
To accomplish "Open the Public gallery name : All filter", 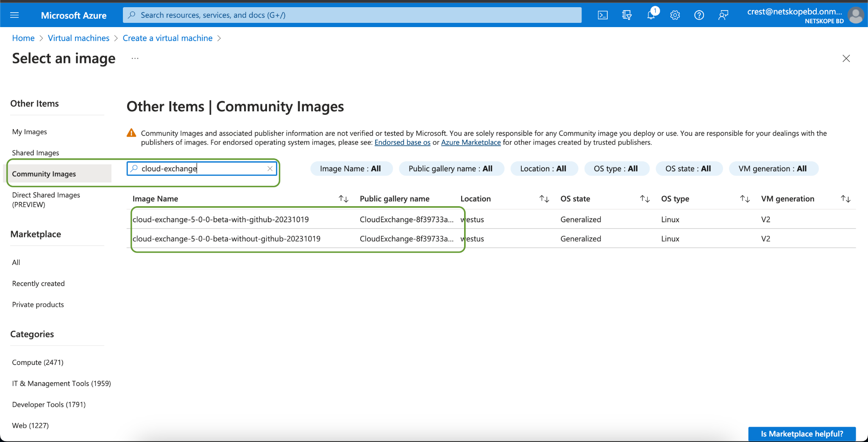I will (x=451, y=169).
